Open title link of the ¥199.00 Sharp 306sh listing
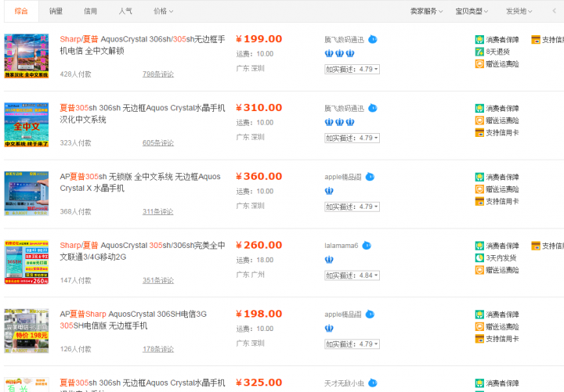Image resolution: width=564 pixels, height=392 pixels. coord(143,45)
